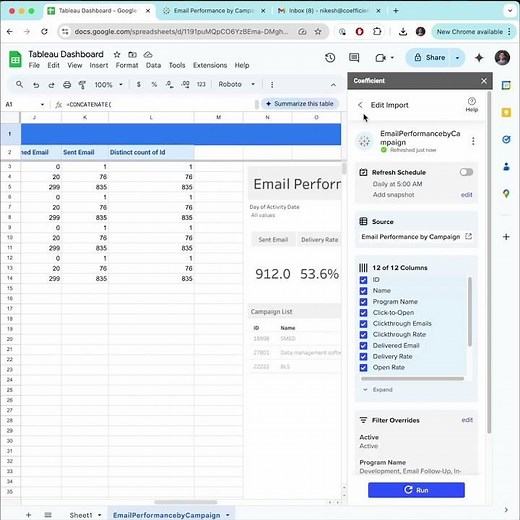Open Google Keep side panel icon
Viewport: 520px width, 520px height.
(506, 112)
